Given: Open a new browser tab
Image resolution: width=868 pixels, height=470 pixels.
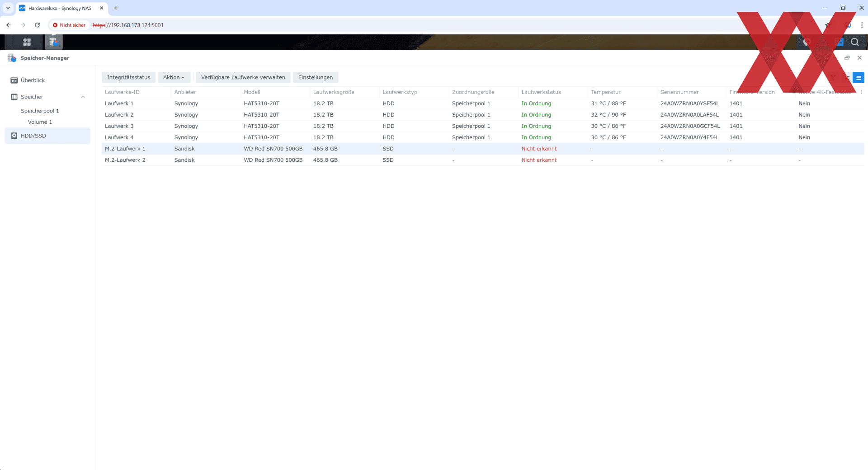Looking at the screenshot, I should click(x=116, y=8).
